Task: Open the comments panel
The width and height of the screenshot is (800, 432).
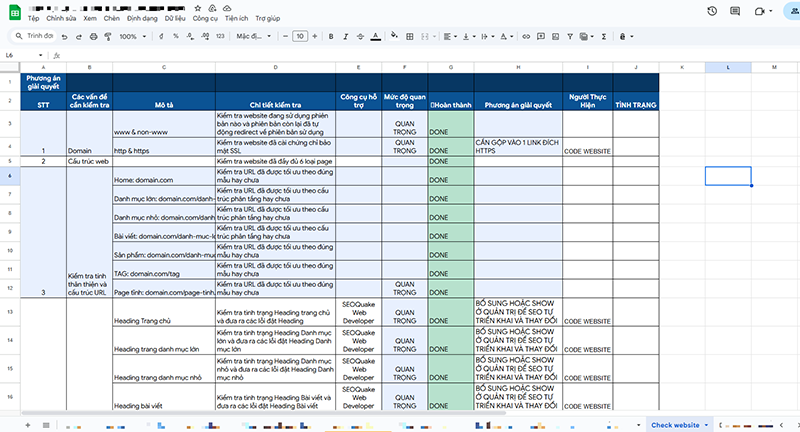Action: click(x=735, y=11)
